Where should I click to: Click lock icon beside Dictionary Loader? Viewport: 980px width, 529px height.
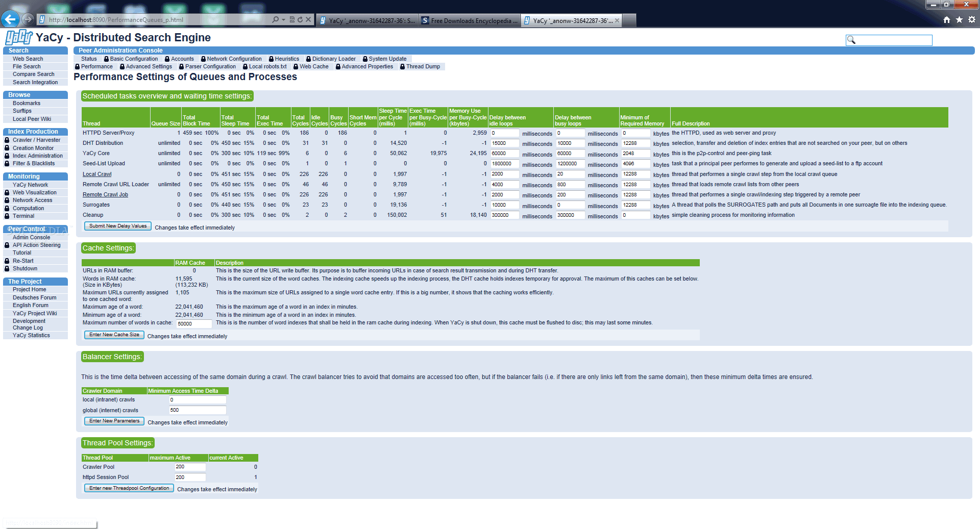click(308, 59)
